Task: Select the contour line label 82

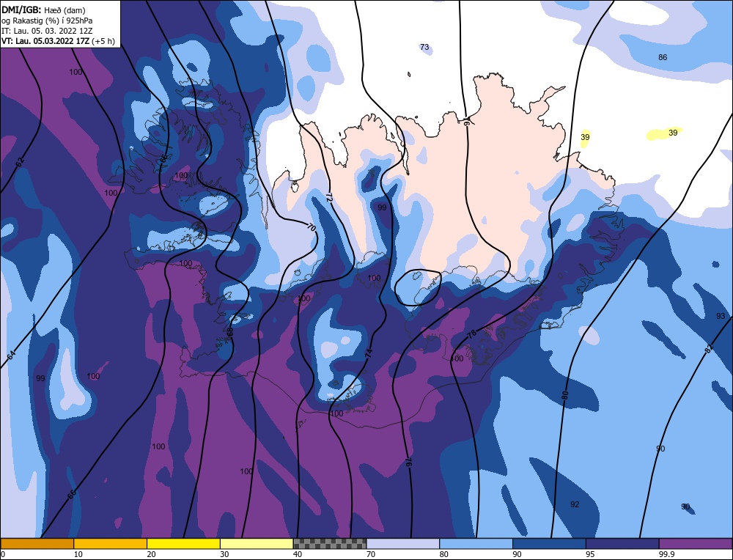Action: (x=709, y=348)
